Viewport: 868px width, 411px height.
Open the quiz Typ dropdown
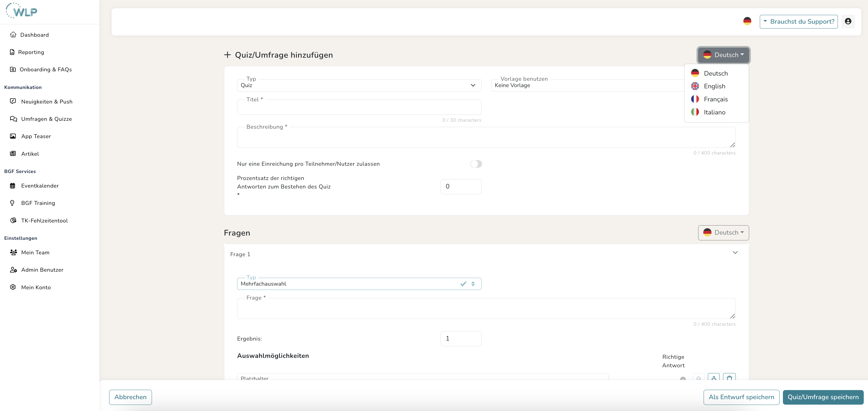pos(359,86)
